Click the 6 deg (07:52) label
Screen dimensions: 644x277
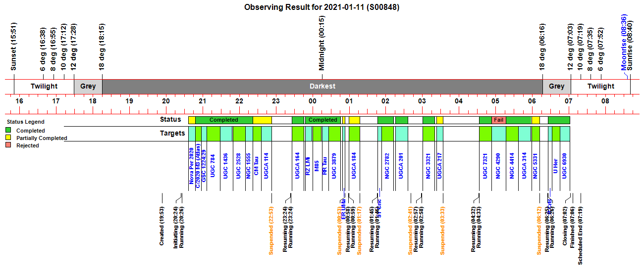(x=601, y=49)
